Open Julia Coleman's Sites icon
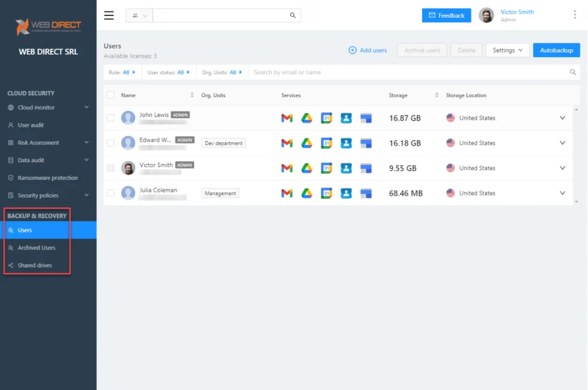588x390 pixels. 366,194
